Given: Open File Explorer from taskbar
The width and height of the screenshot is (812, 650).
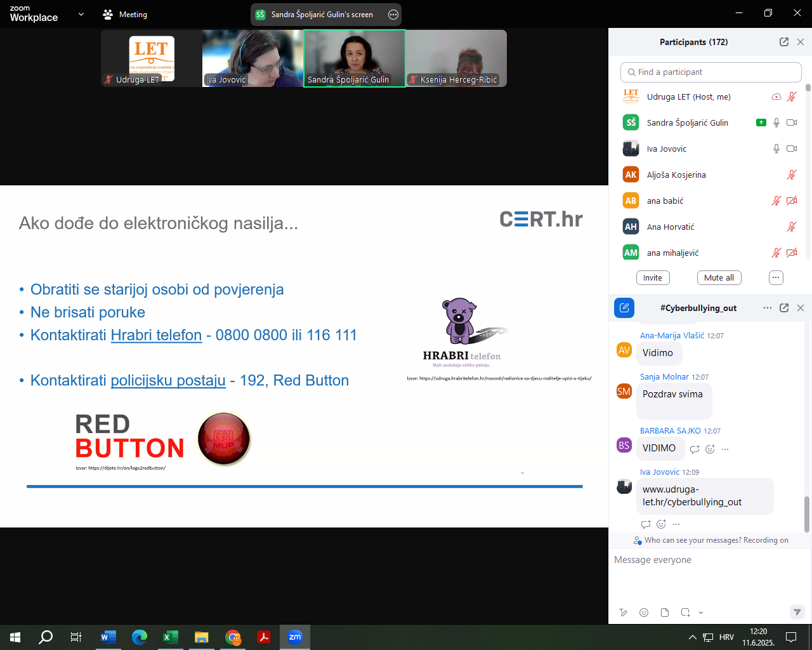Looking at the screenshot, I should (x=202, y=637).
